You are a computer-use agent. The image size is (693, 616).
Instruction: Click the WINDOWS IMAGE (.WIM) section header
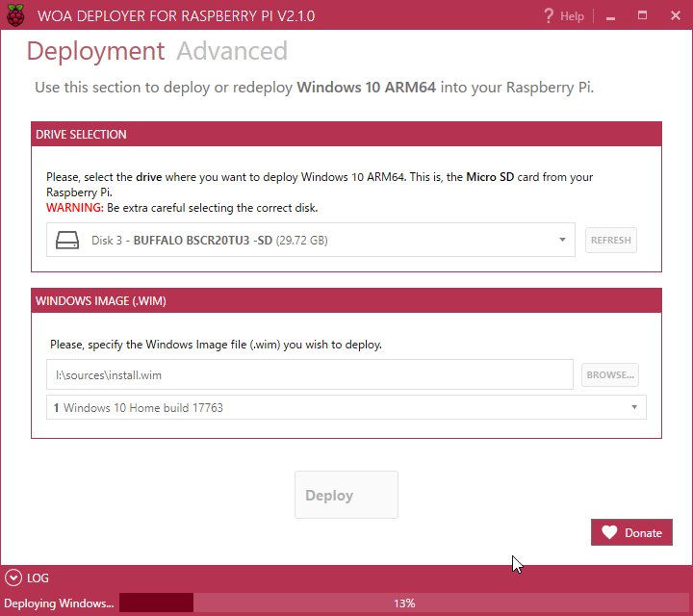[x=346, y=301]
